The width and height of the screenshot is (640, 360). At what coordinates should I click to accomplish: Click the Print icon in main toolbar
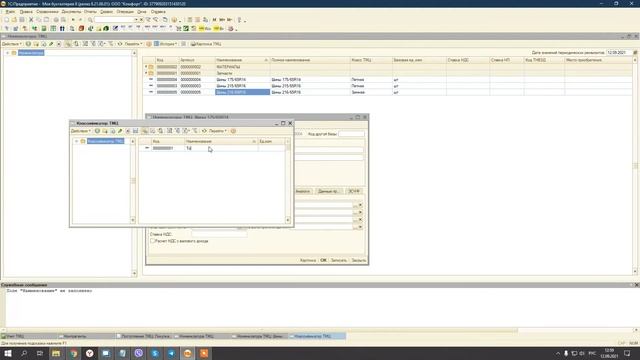tap(56, 20)
